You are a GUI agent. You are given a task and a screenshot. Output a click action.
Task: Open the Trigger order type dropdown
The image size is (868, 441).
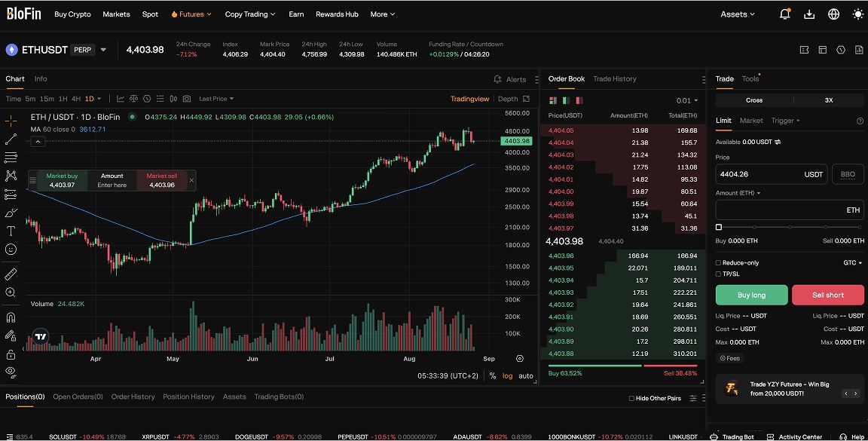point(786,120)
